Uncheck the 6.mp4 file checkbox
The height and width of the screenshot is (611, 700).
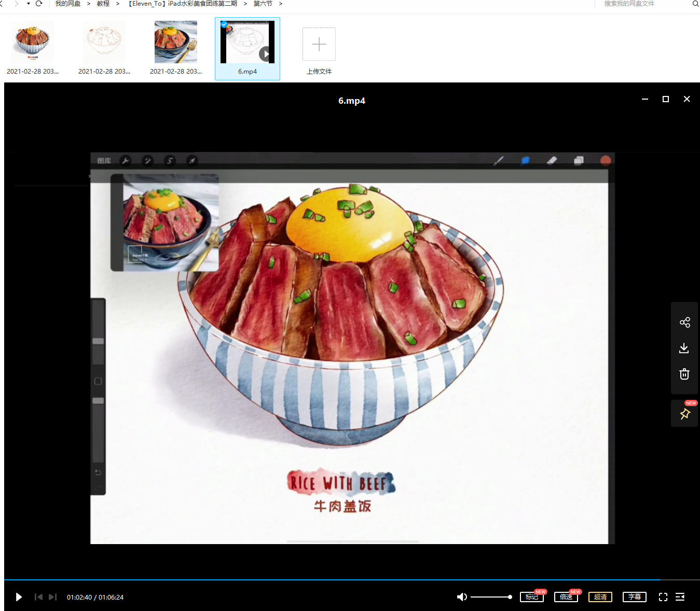224,24
